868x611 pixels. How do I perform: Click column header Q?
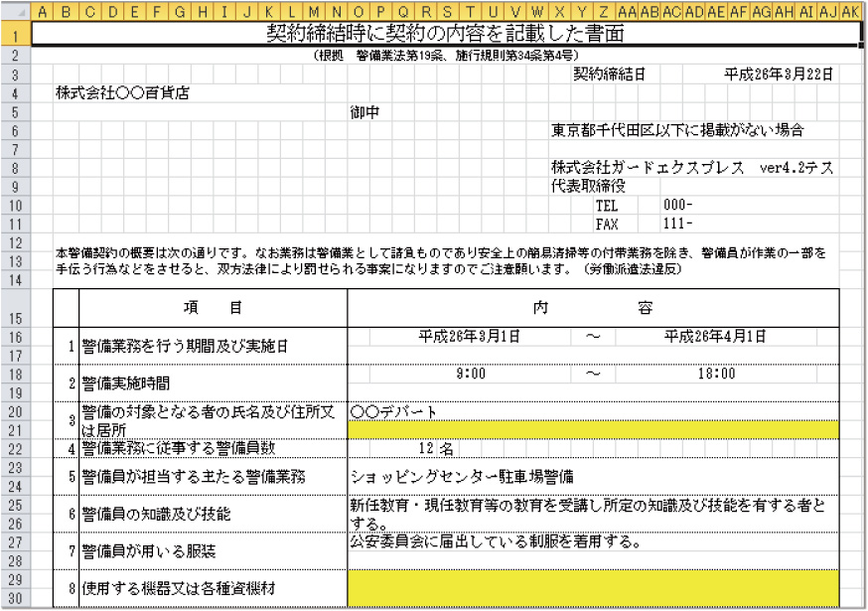click(403, 12)
